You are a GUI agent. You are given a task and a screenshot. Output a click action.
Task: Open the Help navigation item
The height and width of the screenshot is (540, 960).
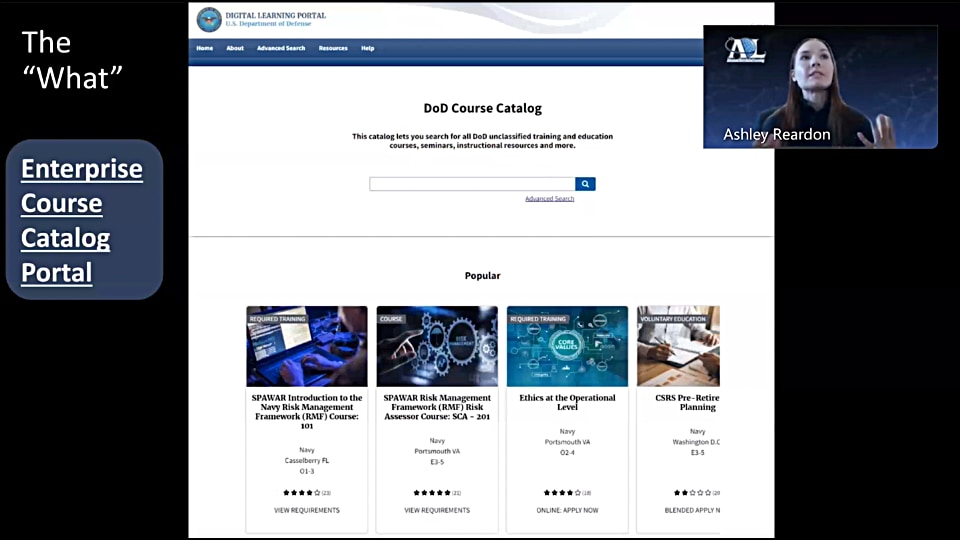[368, 48]
